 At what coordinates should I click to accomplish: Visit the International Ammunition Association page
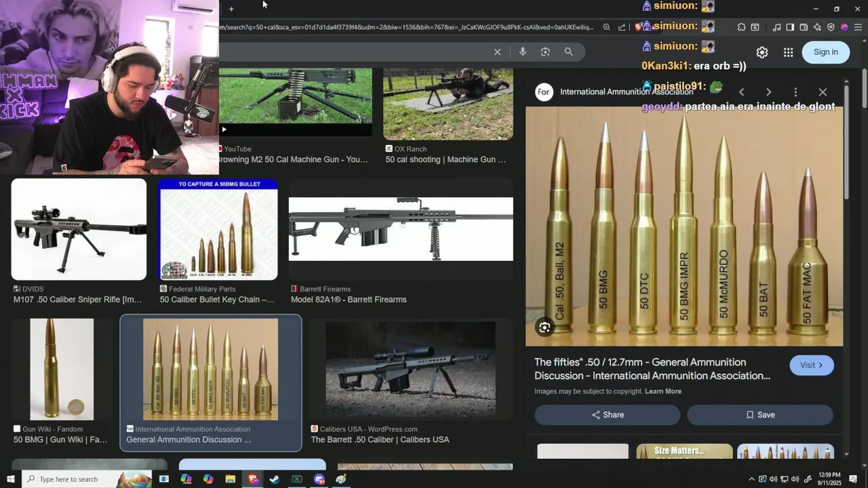tap(812, 365)
